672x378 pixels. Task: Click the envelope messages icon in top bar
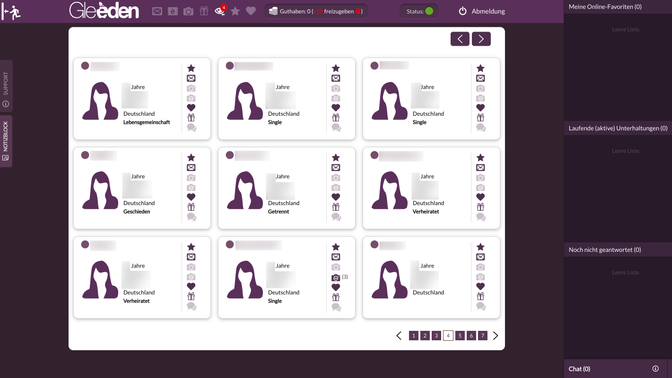click(x=157, y=11)
